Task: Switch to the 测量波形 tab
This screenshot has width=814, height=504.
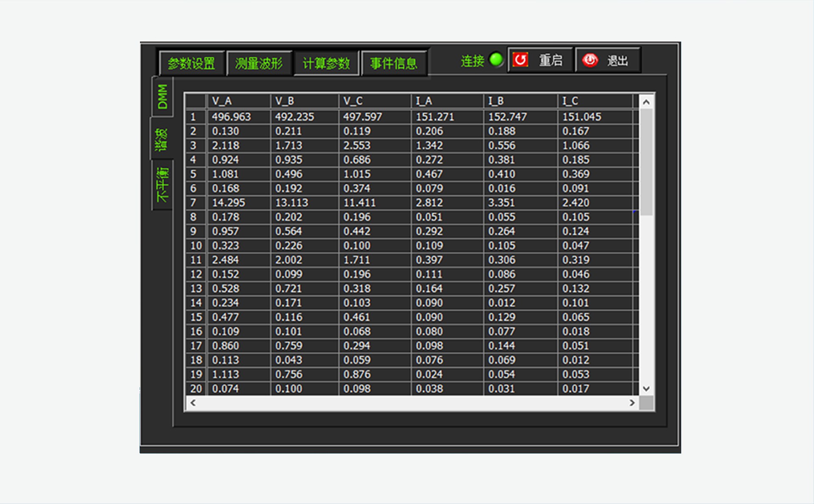Action: pyautogui.click(x=259, y=64)
